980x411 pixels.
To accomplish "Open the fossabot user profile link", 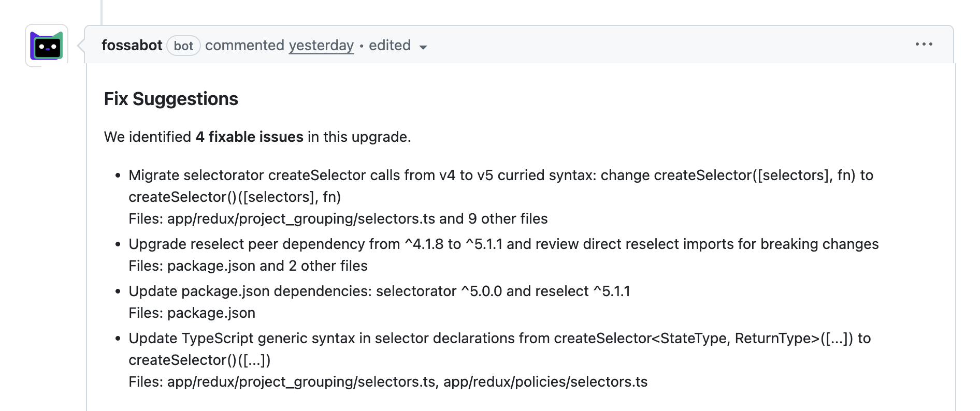I will [x=132, y=46].
